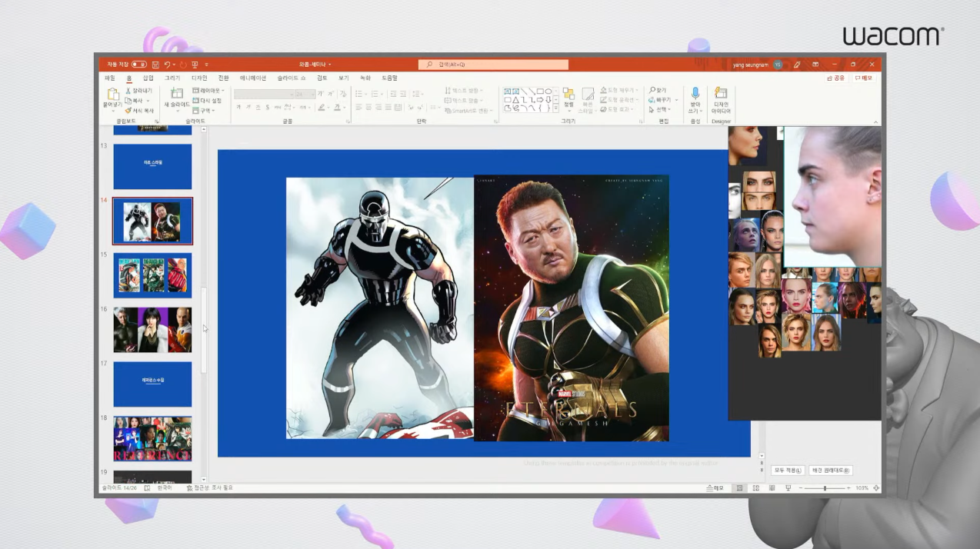Open the Section (구역) dropdown

pos(204,110)
